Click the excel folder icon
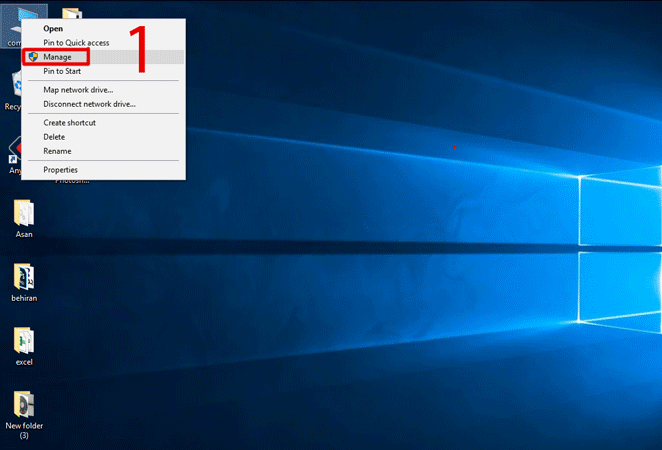This screenshot has height=450, width=662. (24, 341)
